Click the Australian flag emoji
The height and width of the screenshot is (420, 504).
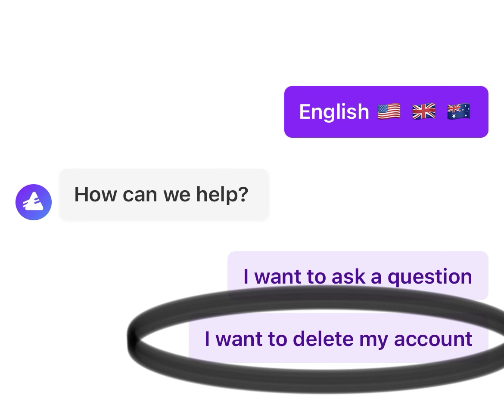459,111
